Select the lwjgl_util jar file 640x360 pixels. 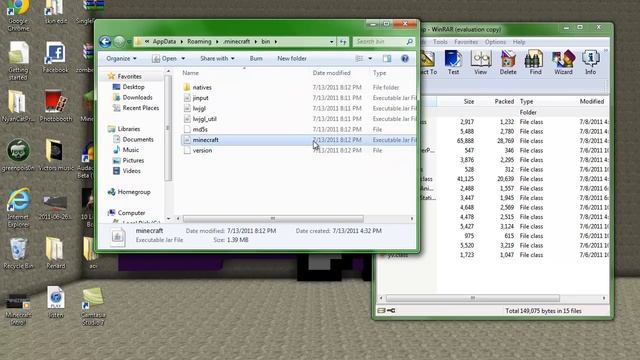[x=200, y=119]
